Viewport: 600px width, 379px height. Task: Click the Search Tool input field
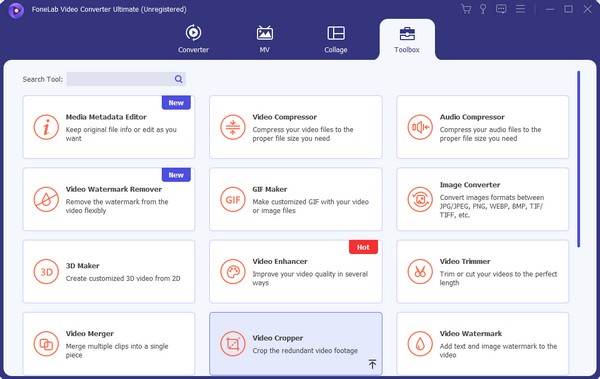[126, 79]
